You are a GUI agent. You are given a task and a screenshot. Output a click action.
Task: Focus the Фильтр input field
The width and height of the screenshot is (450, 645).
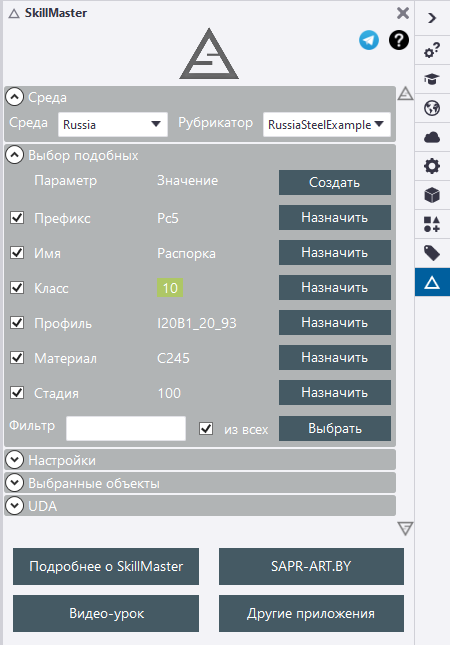[x=126, y=429]
